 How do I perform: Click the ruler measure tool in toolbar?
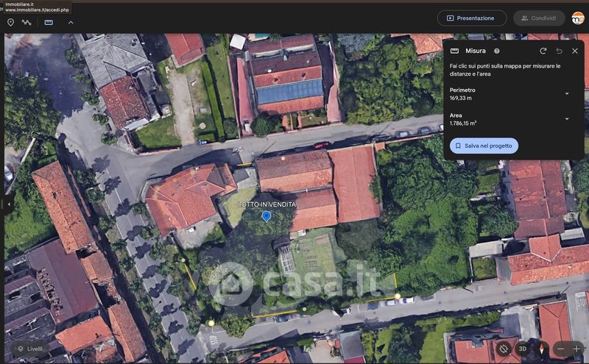click(x=49, y=22)
